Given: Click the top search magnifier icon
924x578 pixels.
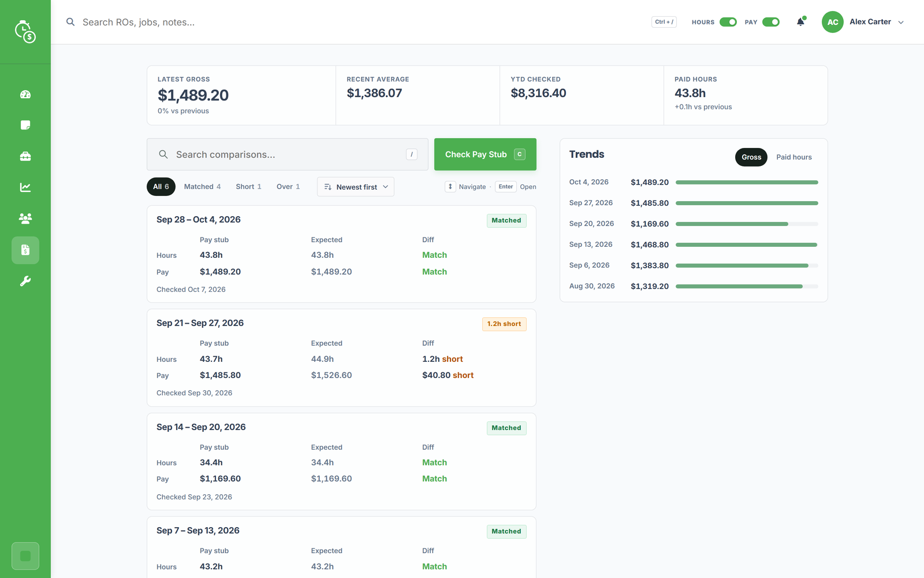Looking at the screenshot, I should [70, 22].
